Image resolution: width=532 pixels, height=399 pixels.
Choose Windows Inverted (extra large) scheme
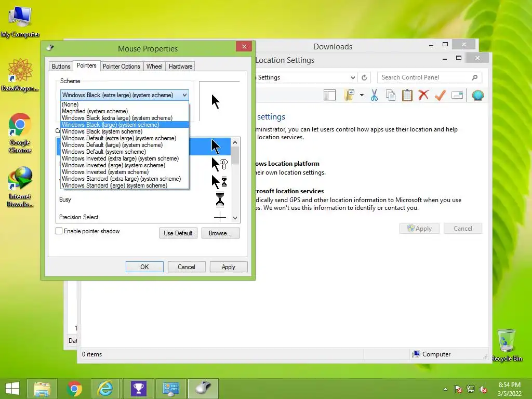click(x=125, y=158)
